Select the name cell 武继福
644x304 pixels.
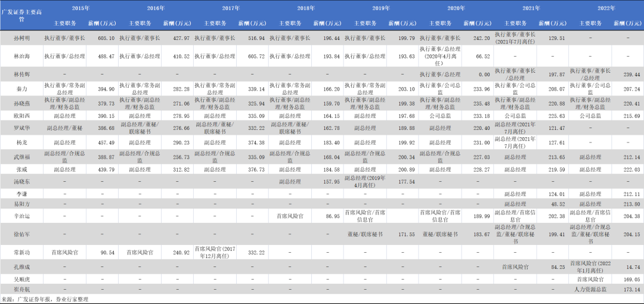[x=21, y=157]
